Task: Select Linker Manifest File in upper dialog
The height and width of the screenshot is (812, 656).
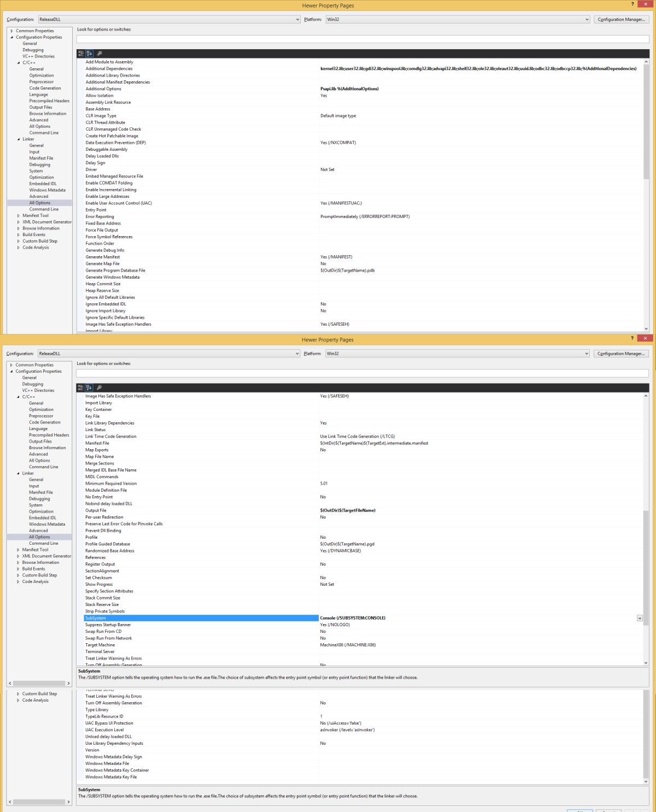Action: coord(41,158)
